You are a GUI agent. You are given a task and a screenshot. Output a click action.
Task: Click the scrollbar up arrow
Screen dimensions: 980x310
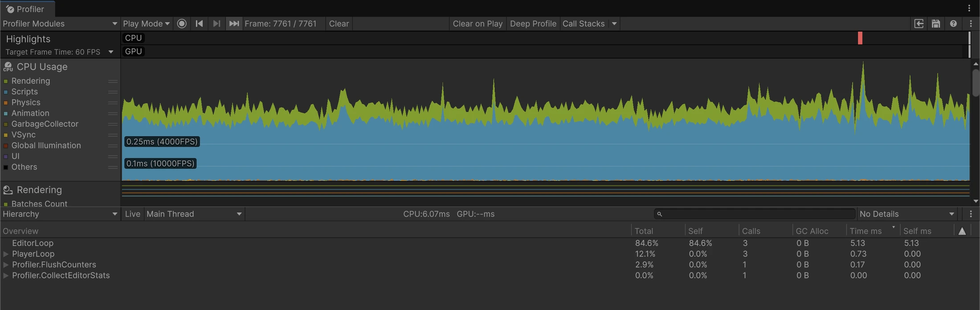click(976, 64)
